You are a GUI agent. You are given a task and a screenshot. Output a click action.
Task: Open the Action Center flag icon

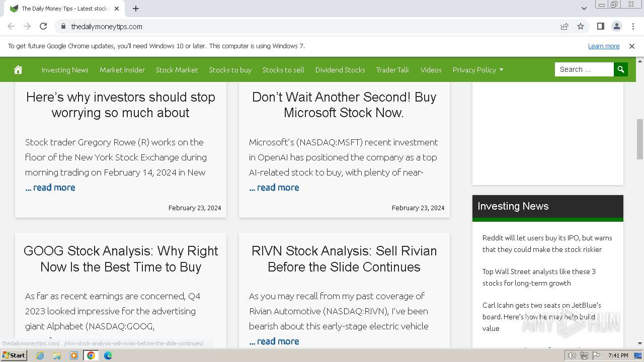[x=595, y=355]
